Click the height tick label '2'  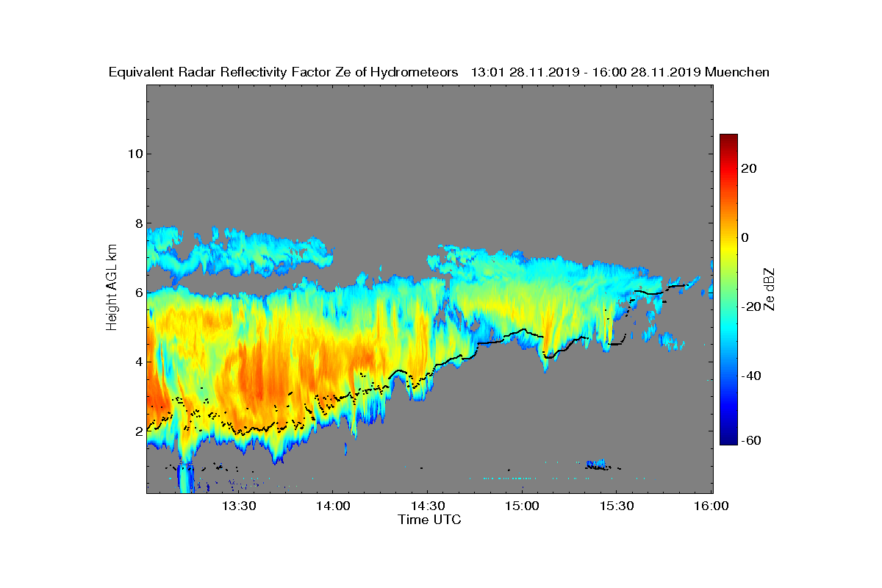(137, 431)
